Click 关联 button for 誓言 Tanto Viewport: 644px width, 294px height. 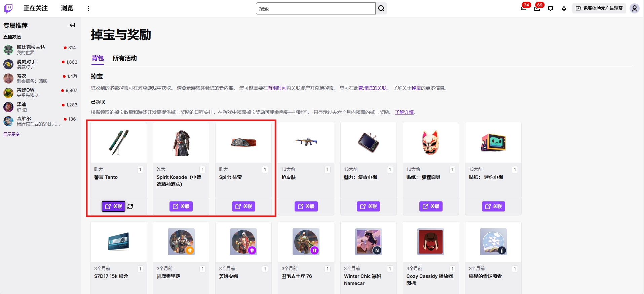tap(114, 206)
